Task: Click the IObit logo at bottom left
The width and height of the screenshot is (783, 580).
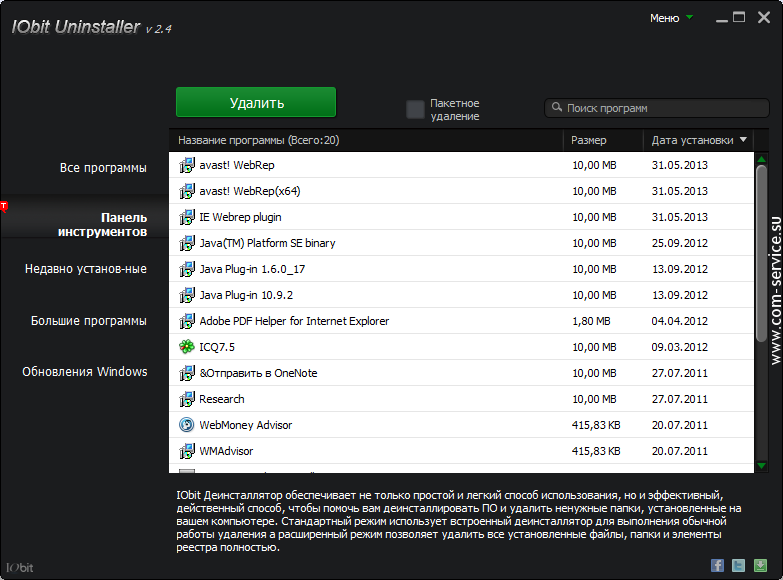Action: [x=19, y=568]
